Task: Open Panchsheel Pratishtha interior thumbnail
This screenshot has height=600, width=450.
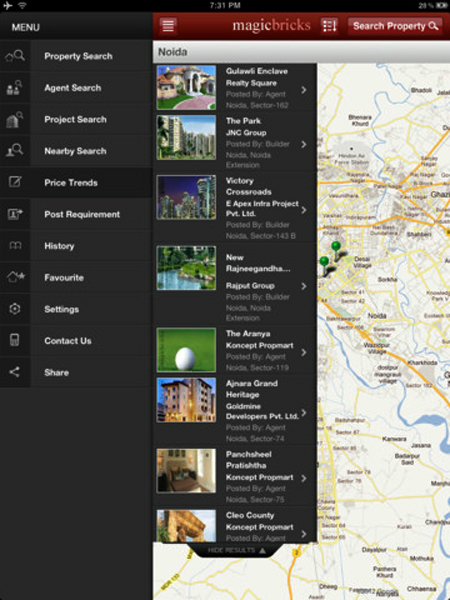Action: click(x=186, y=471)
